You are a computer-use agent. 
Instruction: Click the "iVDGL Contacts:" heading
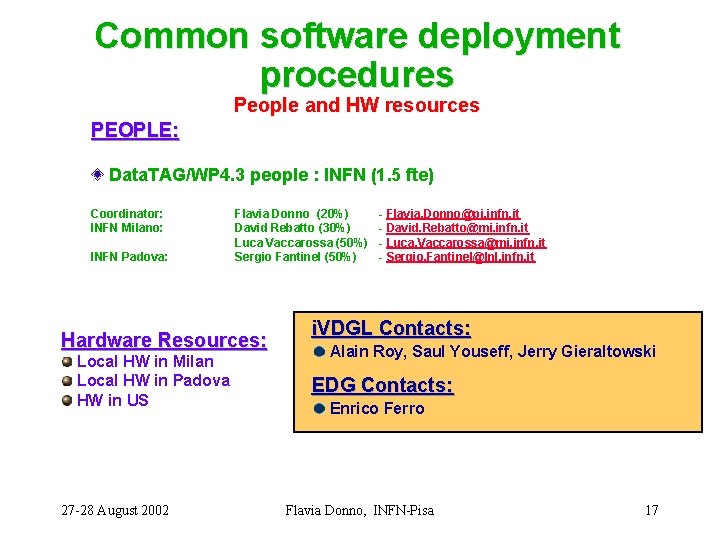click(391, 329)
